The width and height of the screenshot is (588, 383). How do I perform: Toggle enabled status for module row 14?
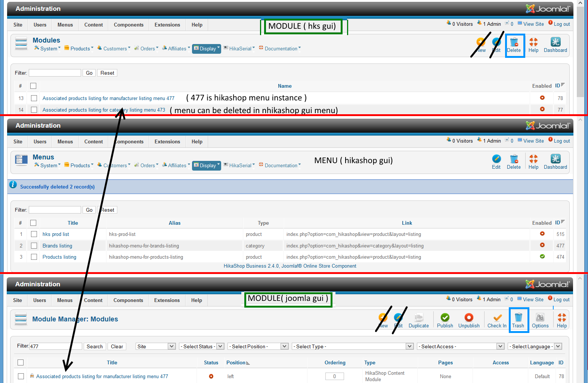(542, 109)
